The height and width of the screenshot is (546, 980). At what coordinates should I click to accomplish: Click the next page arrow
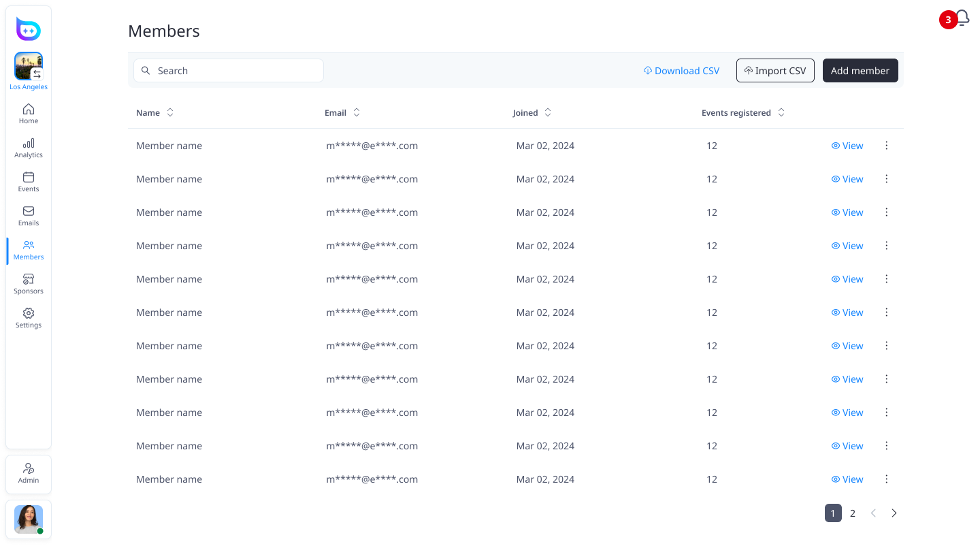click(894, 513)
